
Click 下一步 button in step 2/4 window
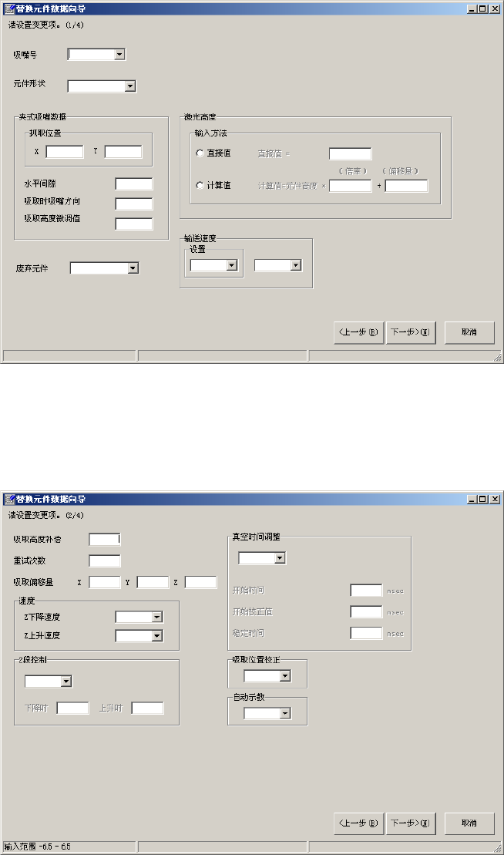tap(411, 823)
